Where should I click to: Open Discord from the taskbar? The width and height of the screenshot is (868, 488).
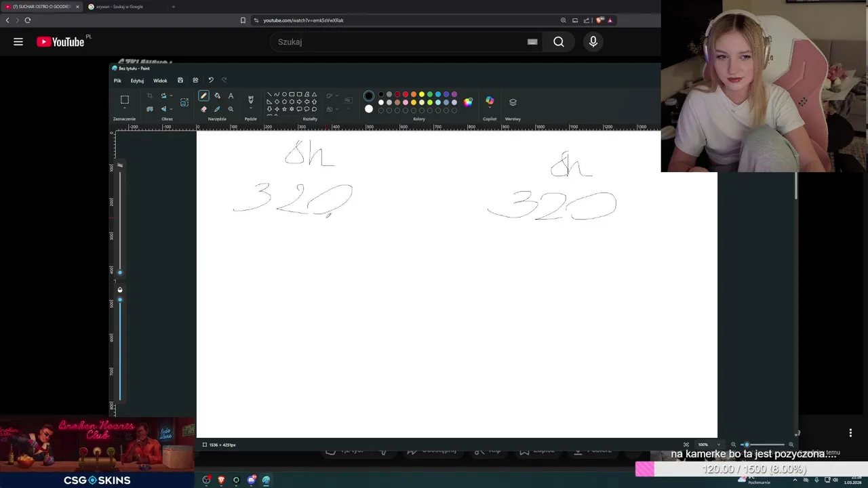click(252, 480)
